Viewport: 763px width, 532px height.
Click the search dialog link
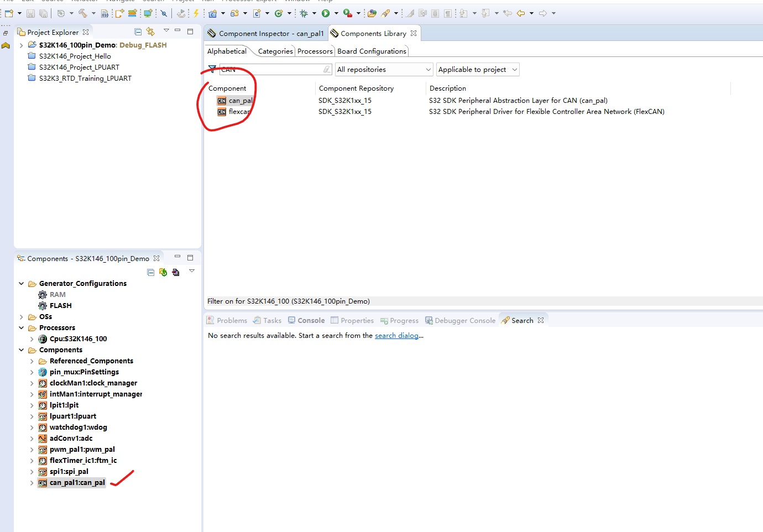click(396, 335)
